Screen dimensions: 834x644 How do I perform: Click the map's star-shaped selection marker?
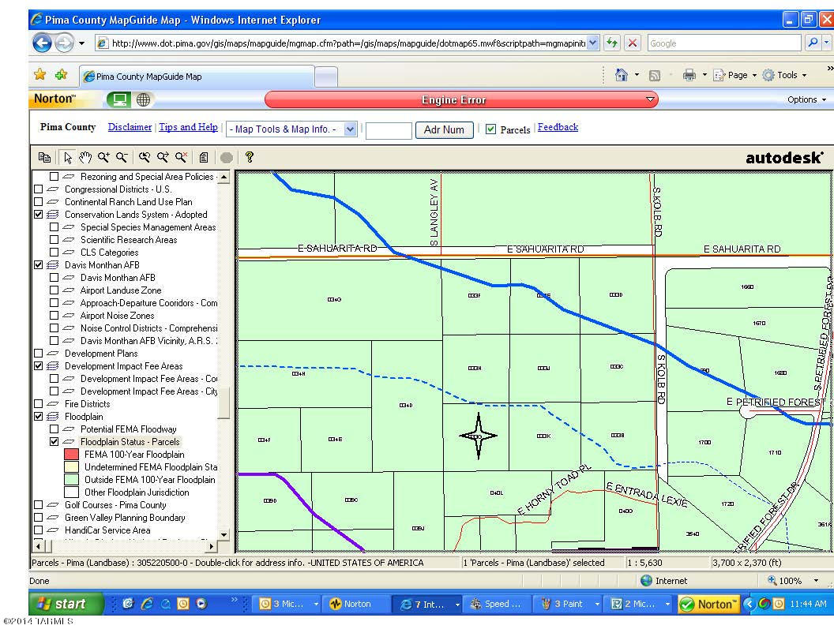[478, 436]
